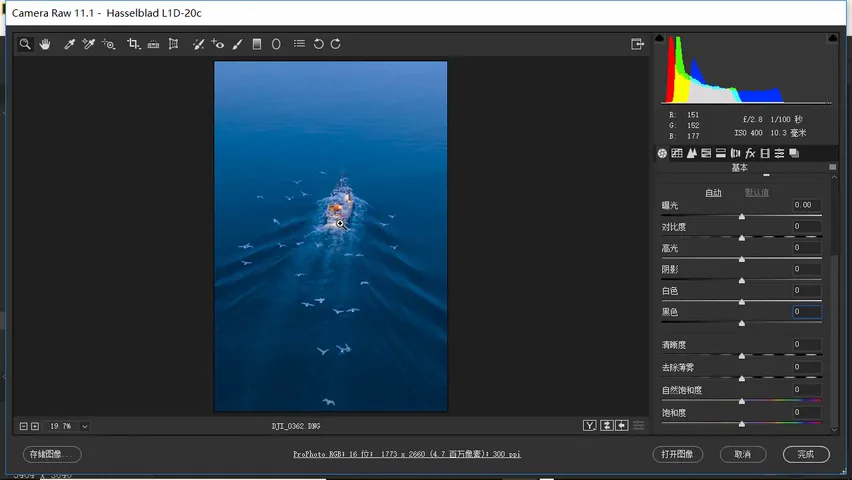Select the Radial Filter tool

(x=276, y=44)
